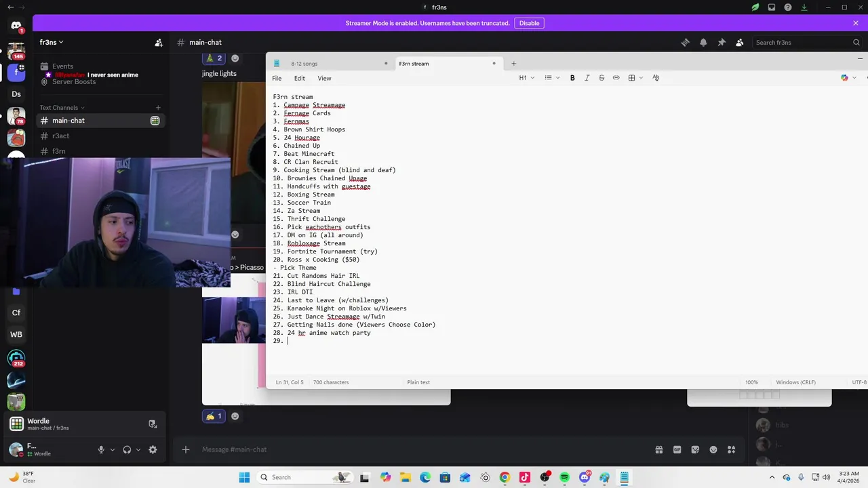Open Discord inbox icon in title bar
Screen dimensions: 868x488
(x=772, y=7)
